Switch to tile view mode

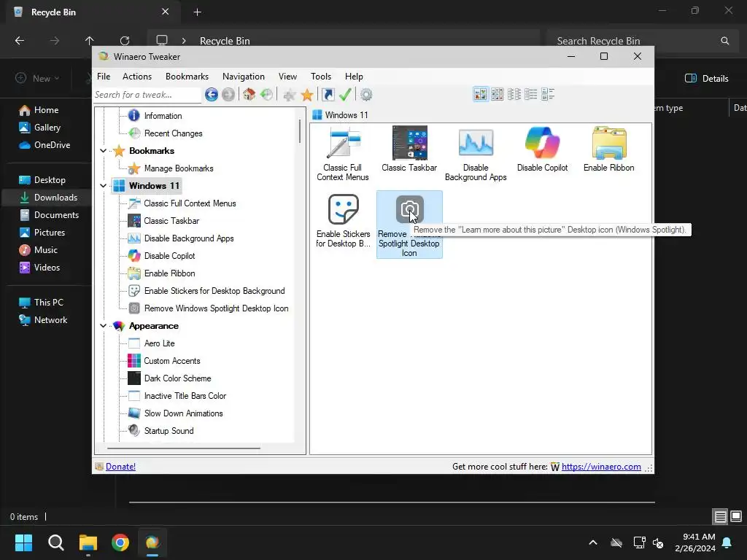548,94
